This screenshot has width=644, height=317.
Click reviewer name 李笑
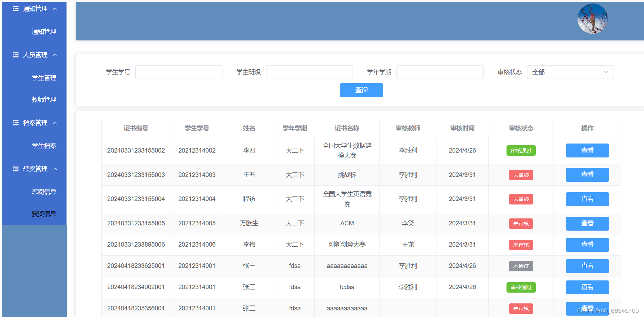pyautogui.click(x=408, y=223)
